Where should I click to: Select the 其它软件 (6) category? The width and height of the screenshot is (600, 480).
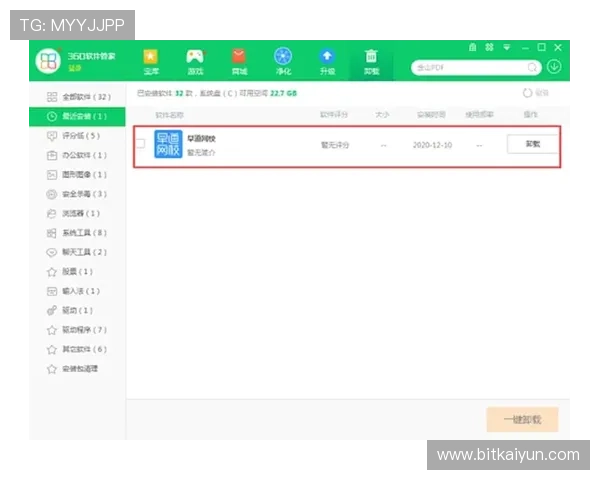(x=76, y=349)
